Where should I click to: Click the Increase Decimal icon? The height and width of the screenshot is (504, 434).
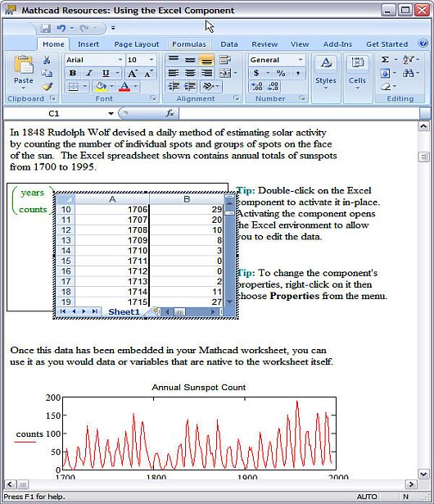click(x=257, y=87)
